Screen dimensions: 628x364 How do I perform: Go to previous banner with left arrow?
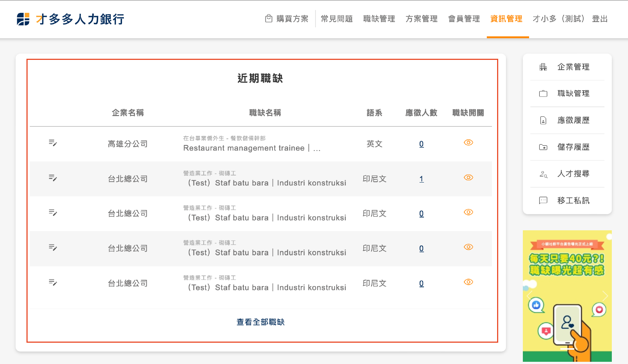[530, 296]
